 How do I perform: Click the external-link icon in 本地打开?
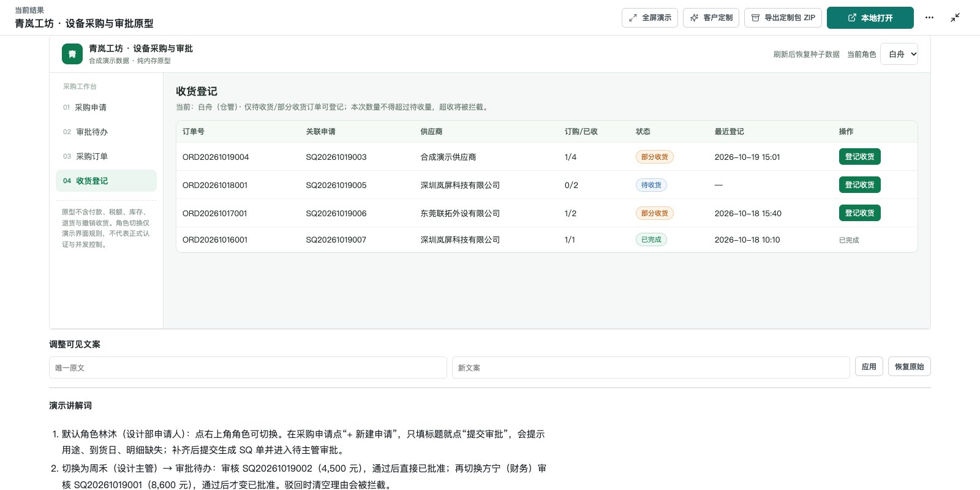pyautogui.click(x=852, y=18)
